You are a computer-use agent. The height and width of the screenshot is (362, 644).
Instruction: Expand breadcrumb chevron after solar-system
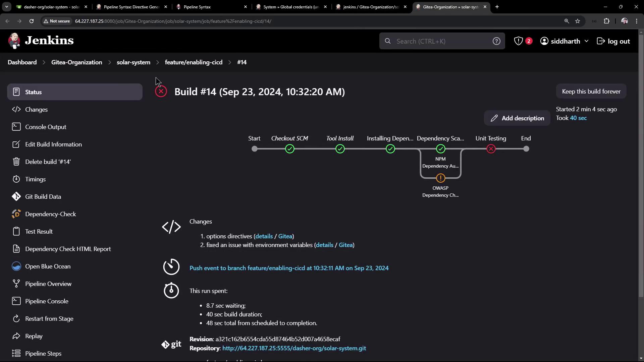(158, 62)
